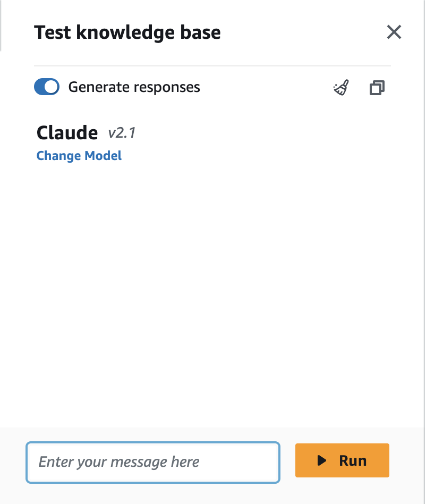Screen dimensions: 426x504
Task: Click the broom icon to clear chat
Action: pos(341,88)
